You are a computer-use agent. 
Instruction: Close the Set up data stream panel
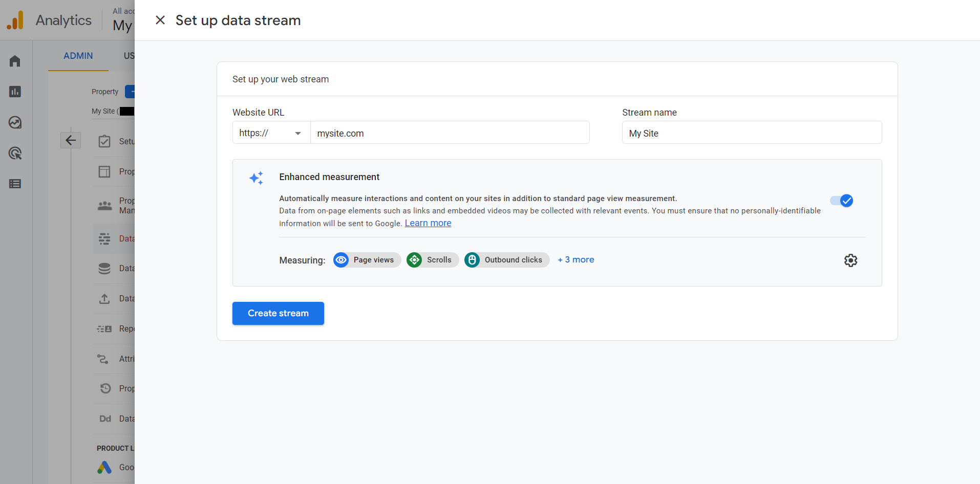coord(160,20)
